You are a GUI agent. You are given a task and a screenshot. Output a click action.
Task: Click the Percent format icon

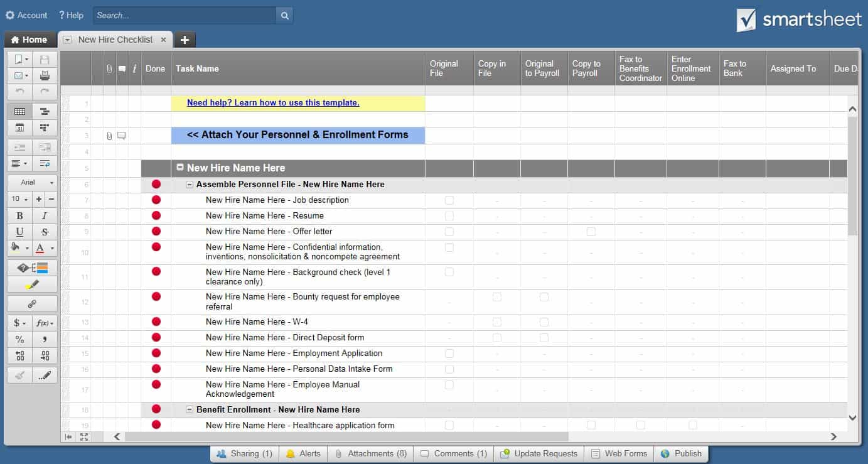[x=19, y=338]
